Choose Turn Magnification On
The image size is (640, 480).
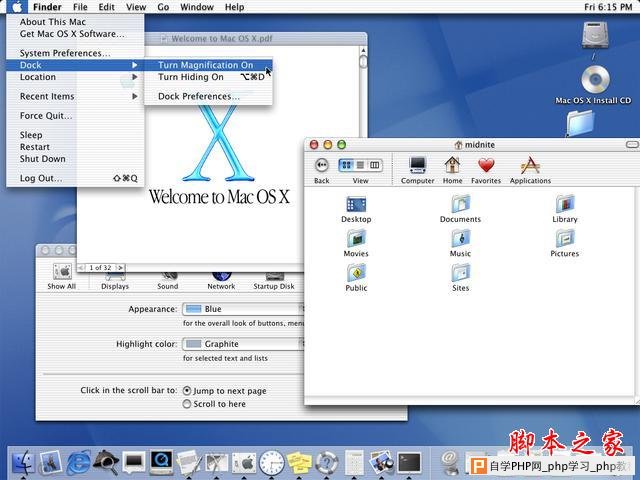point(208,65)
